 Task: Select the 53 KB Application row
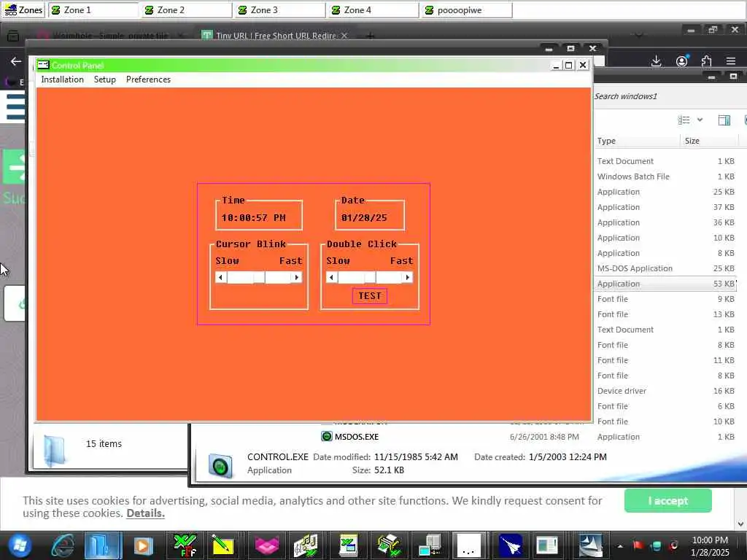point(665,284)
